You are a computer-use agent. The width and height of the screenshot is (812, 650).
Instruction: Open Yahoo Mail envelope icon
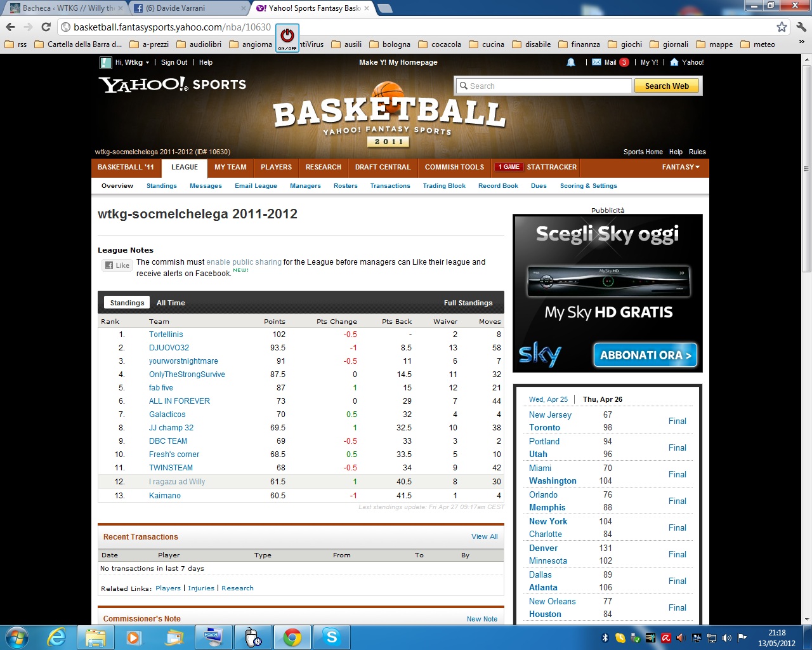[596, 62]
